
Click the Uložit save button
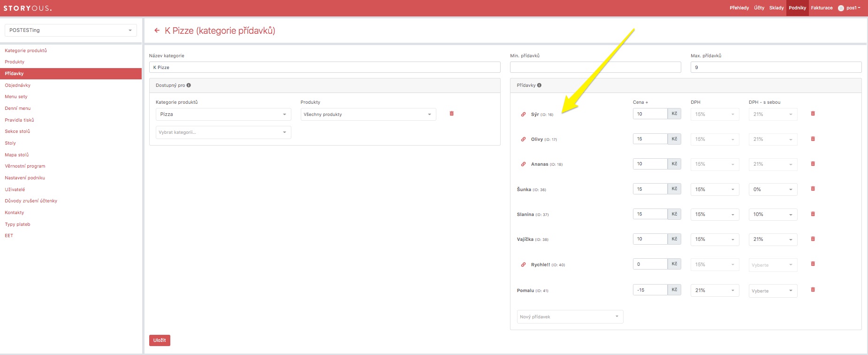(x=160, y=340)
